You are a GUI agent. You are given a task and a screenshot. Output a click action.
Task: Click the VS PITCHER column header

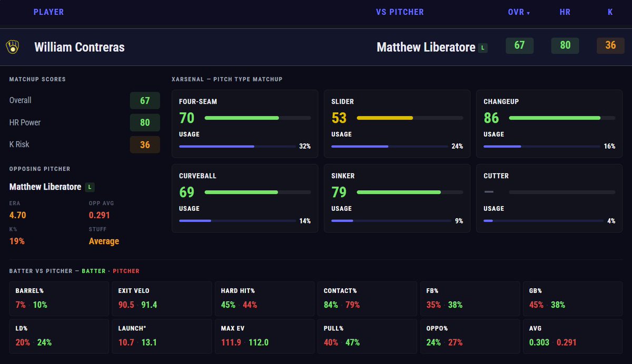[x=400, y=12]
